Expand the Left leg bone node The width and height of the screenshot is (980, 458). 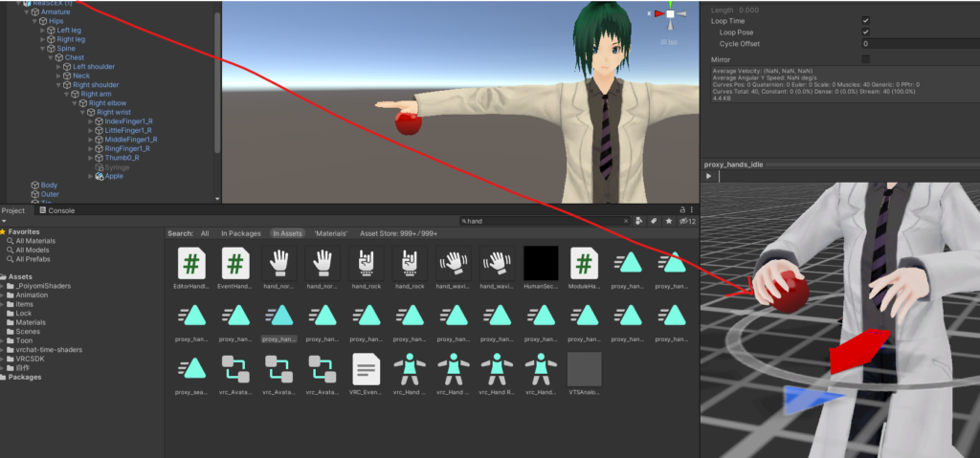(43, 30)
